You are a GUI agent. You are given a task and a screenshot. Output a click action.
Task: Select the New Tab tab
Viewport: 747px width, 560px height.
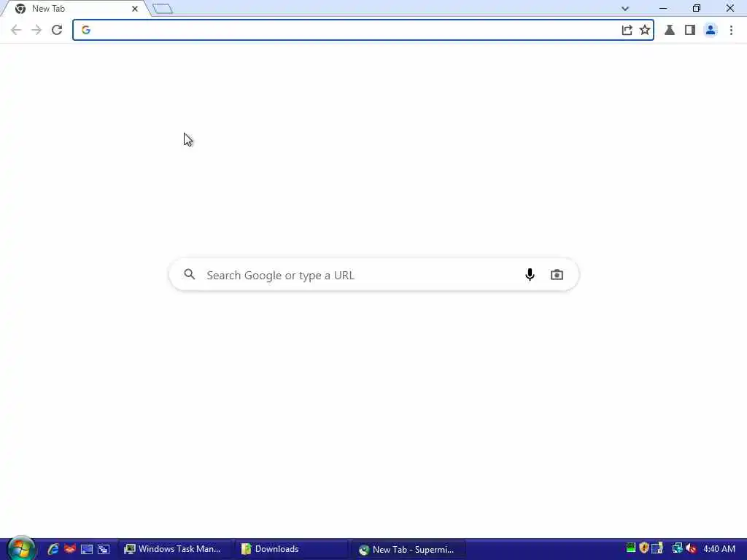click(76, 9)
